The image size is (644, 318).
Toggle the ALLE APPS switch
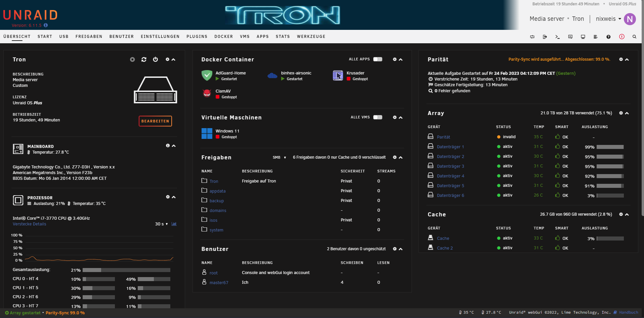click(378, 59)
